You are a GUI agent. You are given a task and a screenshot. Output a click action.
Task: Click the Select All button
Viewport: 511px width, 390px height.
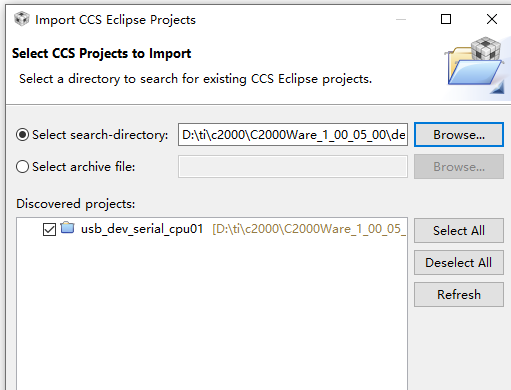point(459,231)
